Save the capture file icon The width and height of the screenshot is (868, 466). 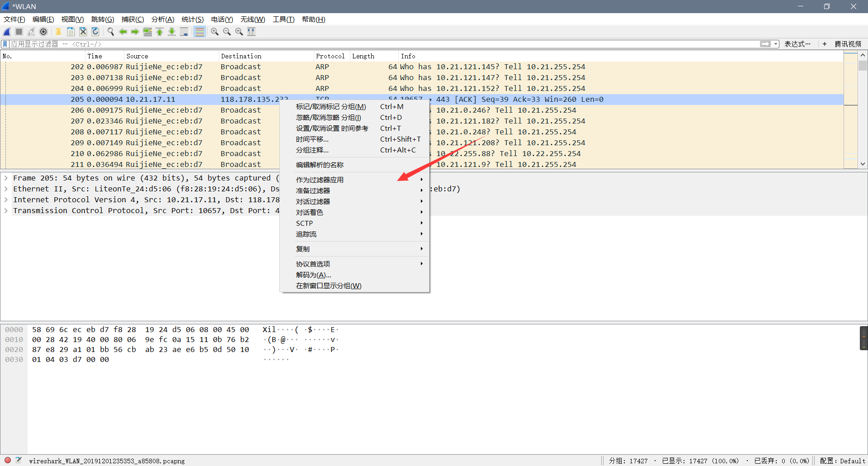(71, 32)
